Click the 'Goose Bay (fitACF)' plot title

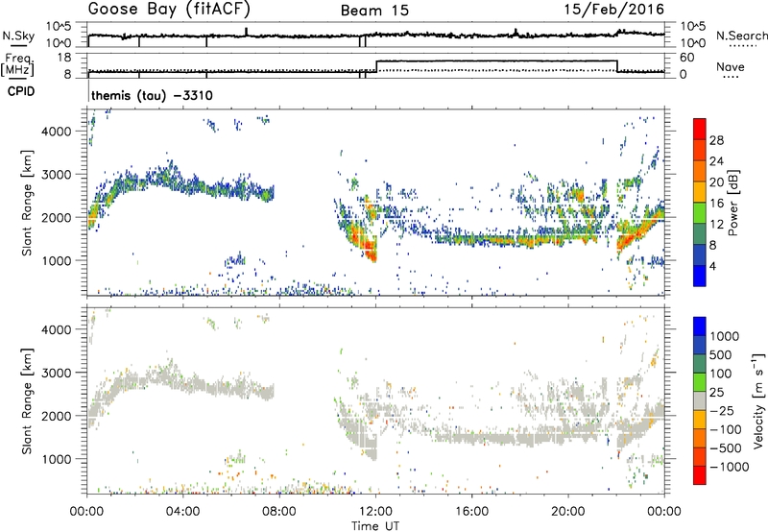click(x=169, y=10)
